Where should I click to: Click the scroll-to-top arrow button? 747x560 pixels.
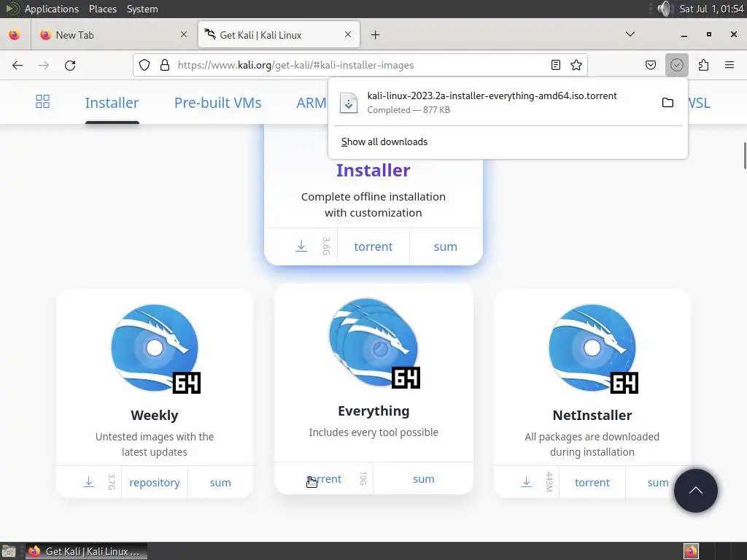point(695,491)
